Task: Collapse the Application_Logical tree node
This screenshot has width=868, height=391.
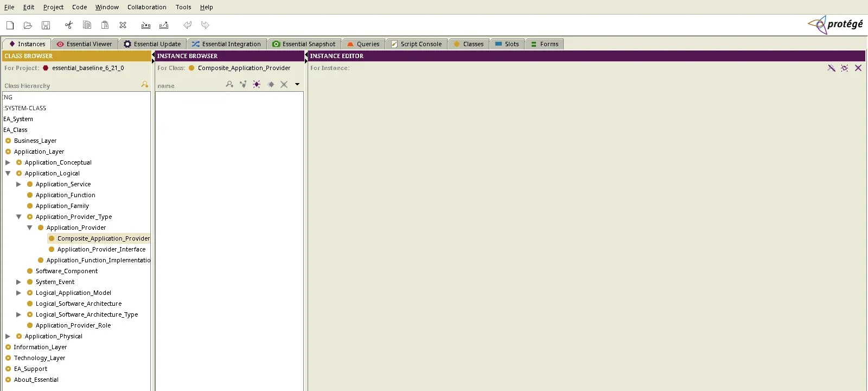Action: pyautogui.click(x=8, y=173)
